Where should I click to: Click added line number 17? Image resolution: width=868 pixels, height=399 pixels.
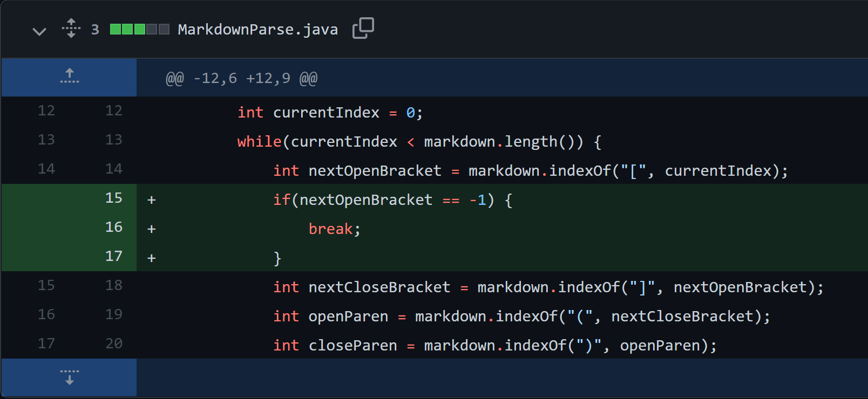click(x=114, y=256)
